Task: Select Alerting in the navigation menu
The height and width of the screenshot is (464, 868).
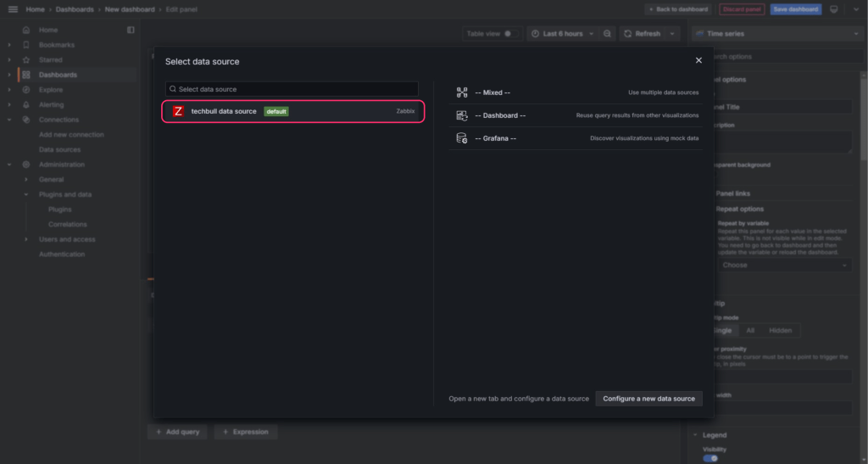Action: [51, 104]
